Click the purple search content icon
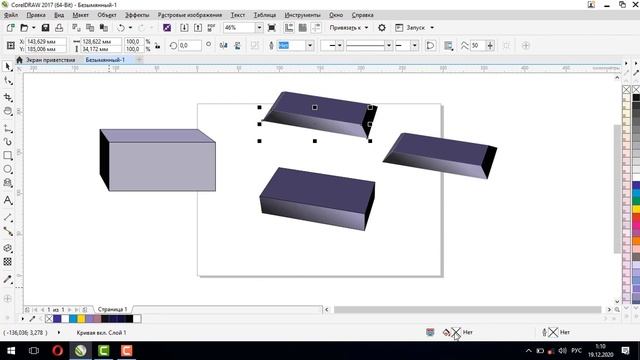The width and height of the screenshot is (640, 360). point(167,28)
